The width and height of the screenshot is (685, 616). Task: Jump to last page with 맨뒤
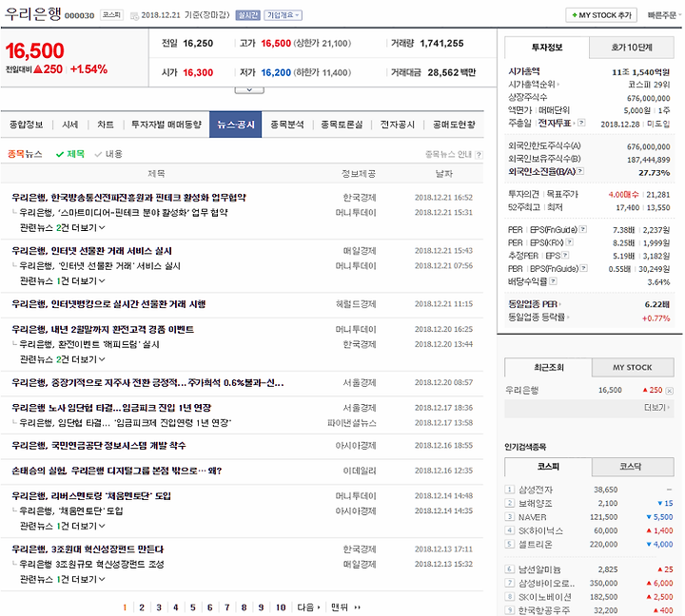(x=345, y=607)
